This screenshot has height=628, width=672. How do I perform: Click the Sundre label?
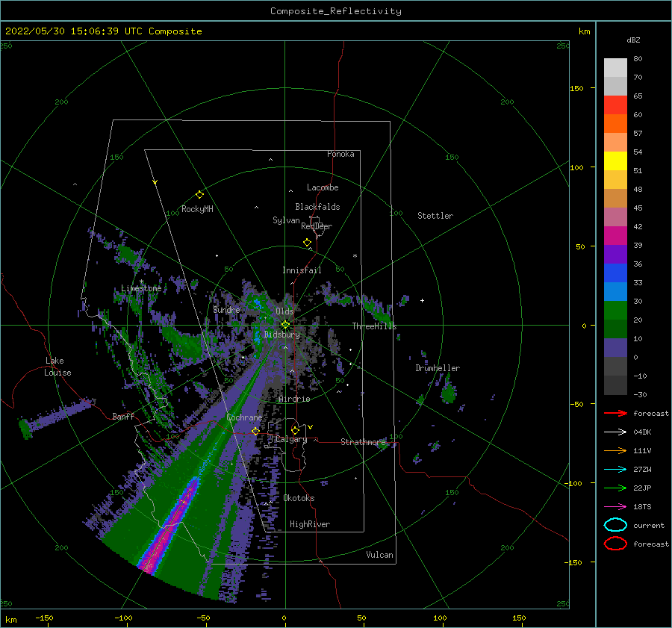click(x=227, y=309)
